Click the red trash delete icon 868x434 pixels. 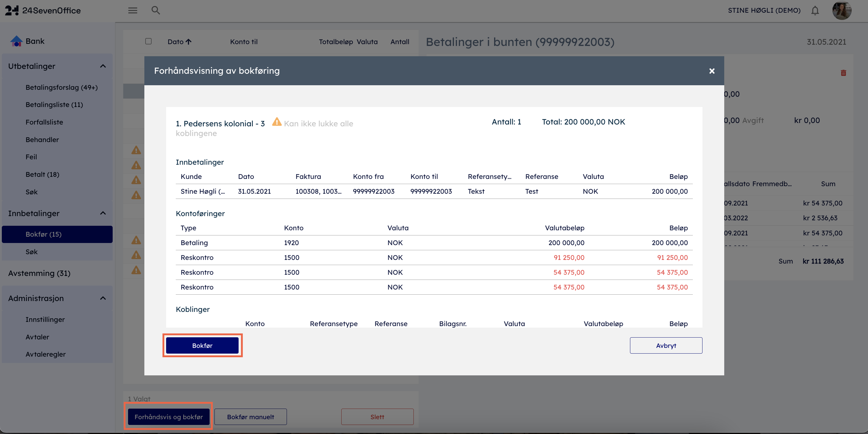coord(843,73)
